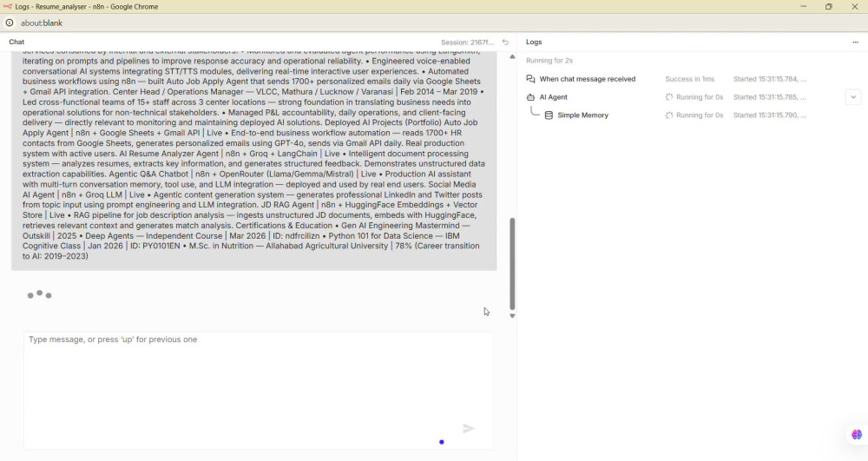This screenshot has width=868, height=461.
Task: Click the session ID label
Action: [467, 42]
